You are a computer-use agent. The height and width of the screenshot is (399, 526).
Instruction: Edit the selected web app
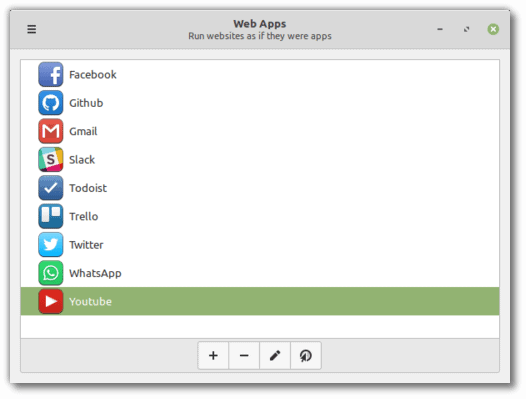(275, 355)
